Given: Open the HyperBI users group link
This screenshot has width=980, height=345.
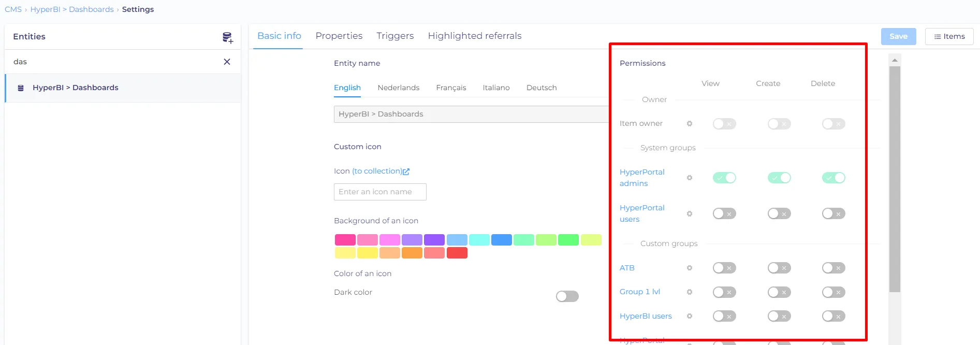Looking at the screenshot, I should pos(646,316).
